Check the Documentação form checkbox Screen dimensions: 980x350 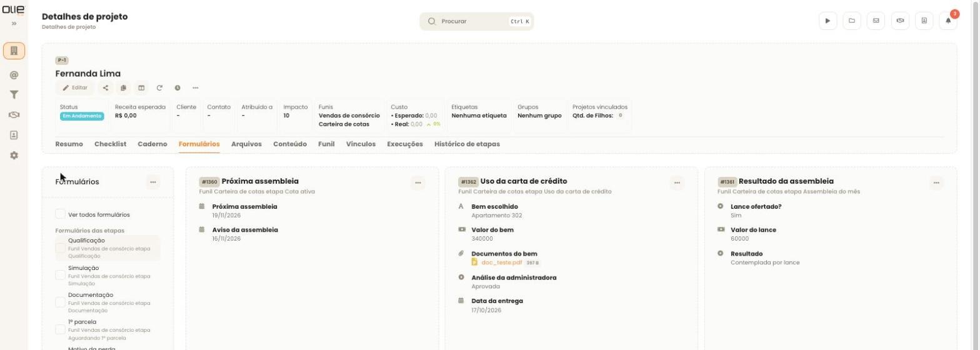(x=60, y=302)
